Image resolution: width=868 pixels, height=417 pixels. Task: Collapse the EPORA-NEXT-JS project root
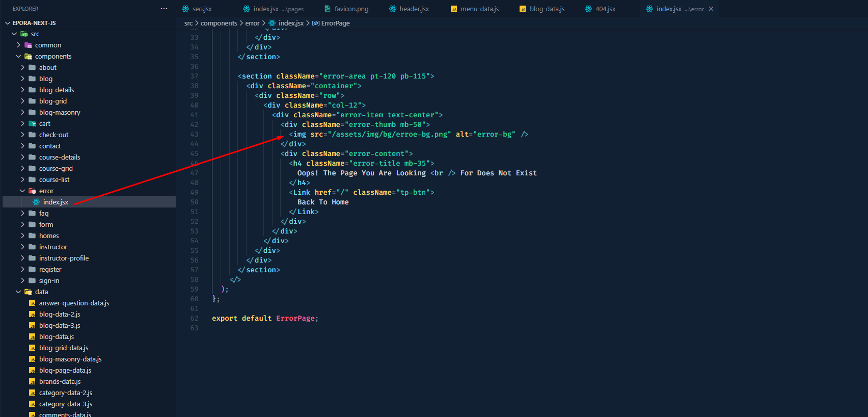click(x=8, y=23)
